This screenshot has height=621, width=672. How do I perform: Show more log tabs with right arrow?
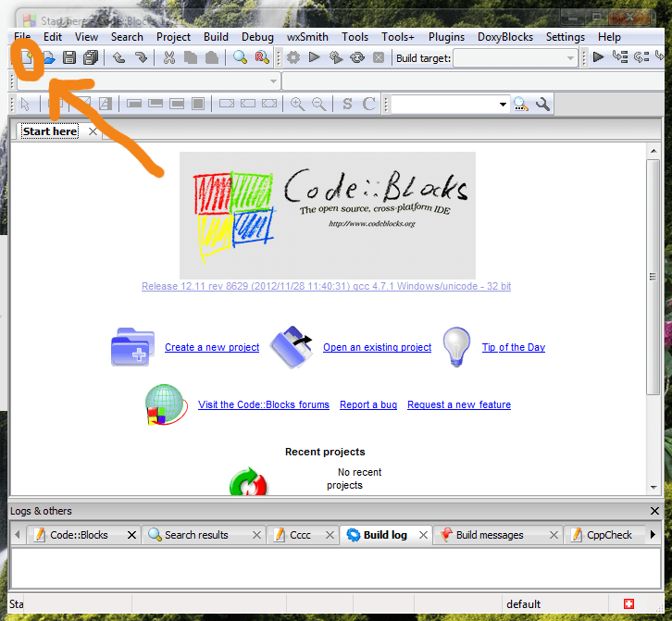(653, 534)
